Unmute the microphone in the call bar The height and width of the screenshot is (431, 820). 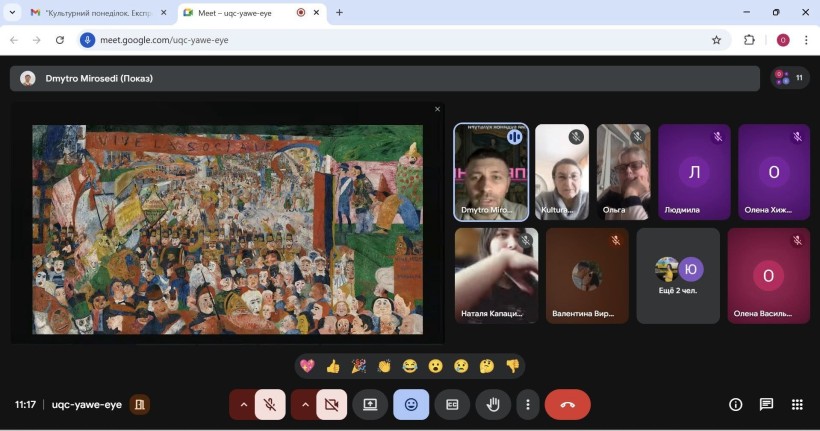pos(270,404)
